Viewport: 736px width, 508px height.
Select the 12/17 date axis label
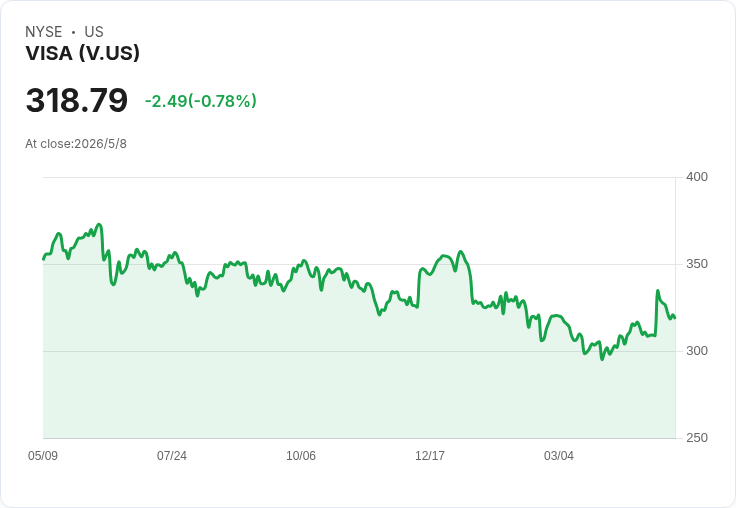(429, 455)
